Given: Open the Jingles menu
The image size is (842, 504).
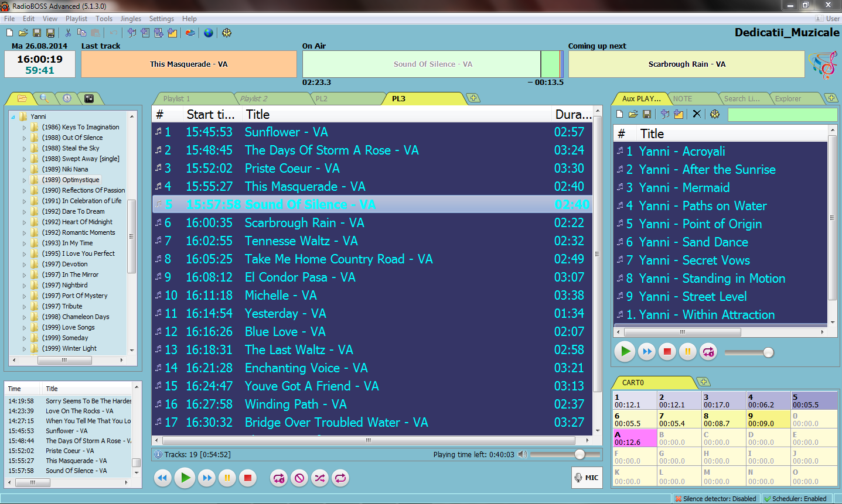Looking at the screenshot, I should pyautogui.click(x=131, y=19).
